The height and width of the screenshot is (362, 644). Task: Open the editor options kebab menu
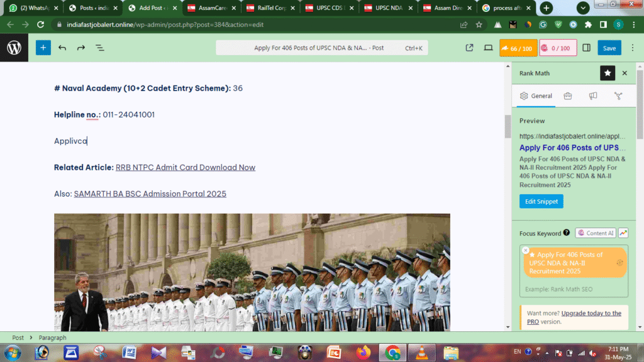[633, 48]
